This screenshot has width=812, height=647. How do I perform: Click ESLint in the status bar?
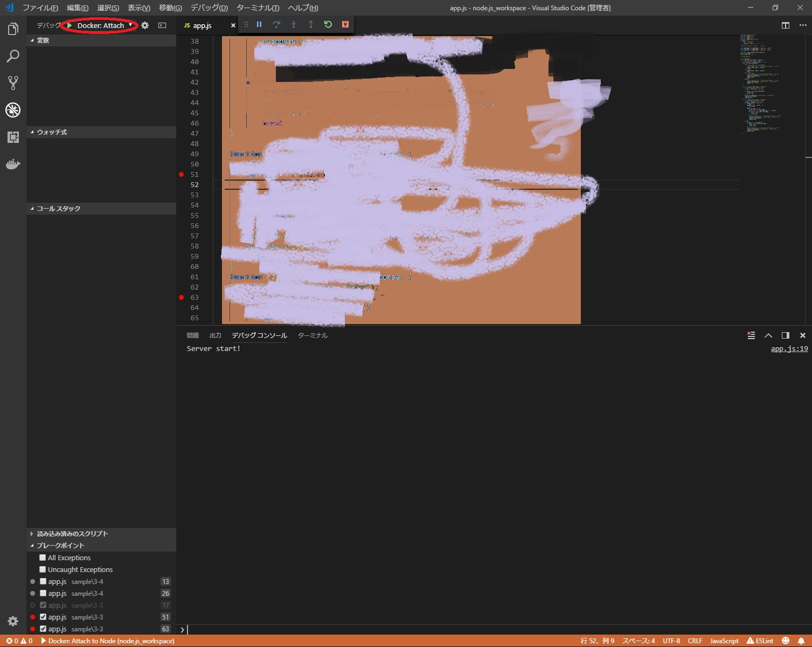760,641
